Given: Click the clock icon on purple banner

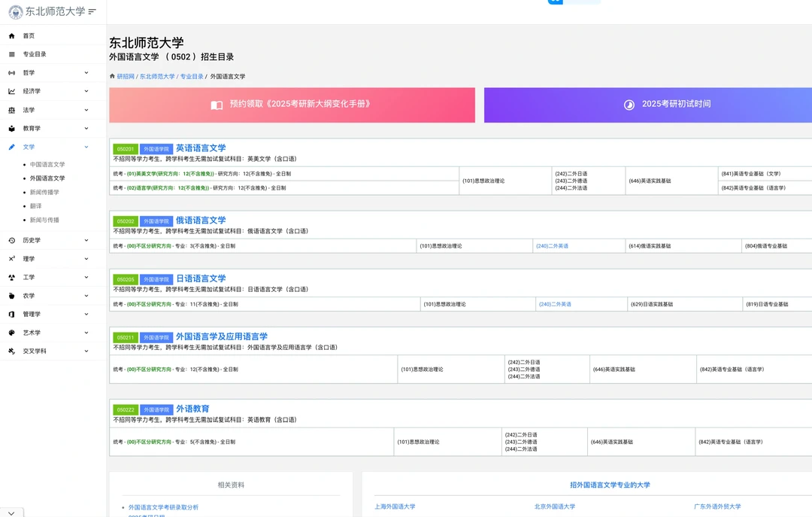Looking at the screenshot, I should coord(629,105).
